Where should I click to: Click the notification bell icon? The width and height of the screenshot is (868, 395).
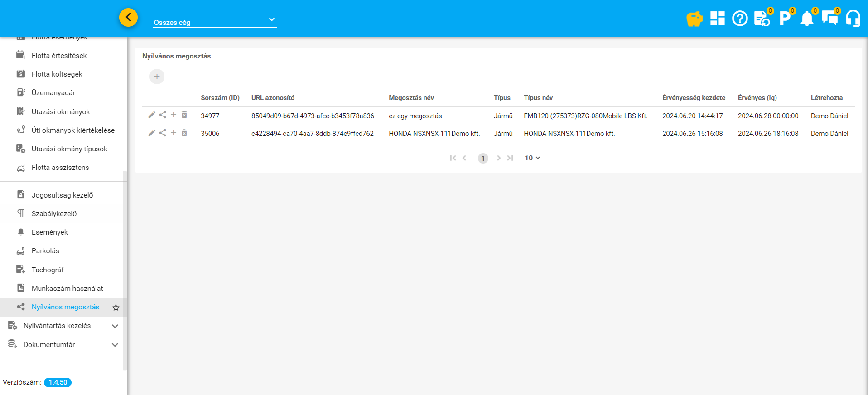tap(807, 19)
